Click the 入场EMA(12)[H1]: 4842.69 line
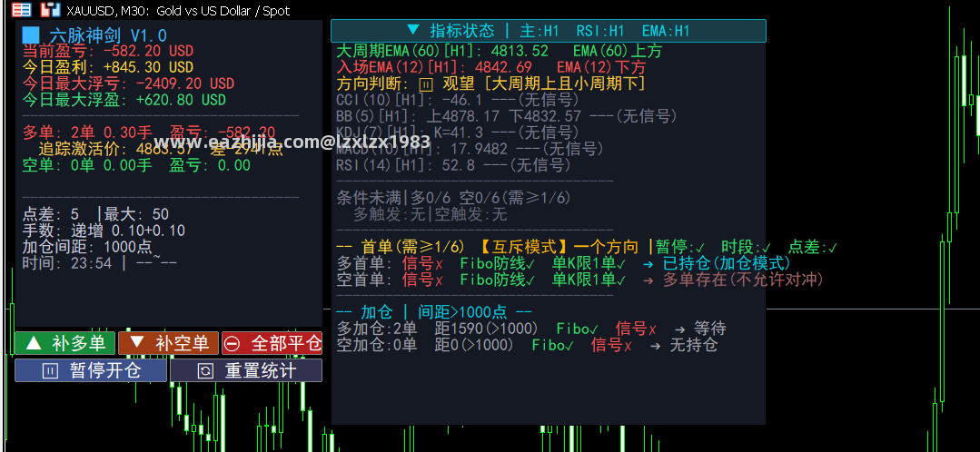 pyautogui.click(x=491, y=67)
